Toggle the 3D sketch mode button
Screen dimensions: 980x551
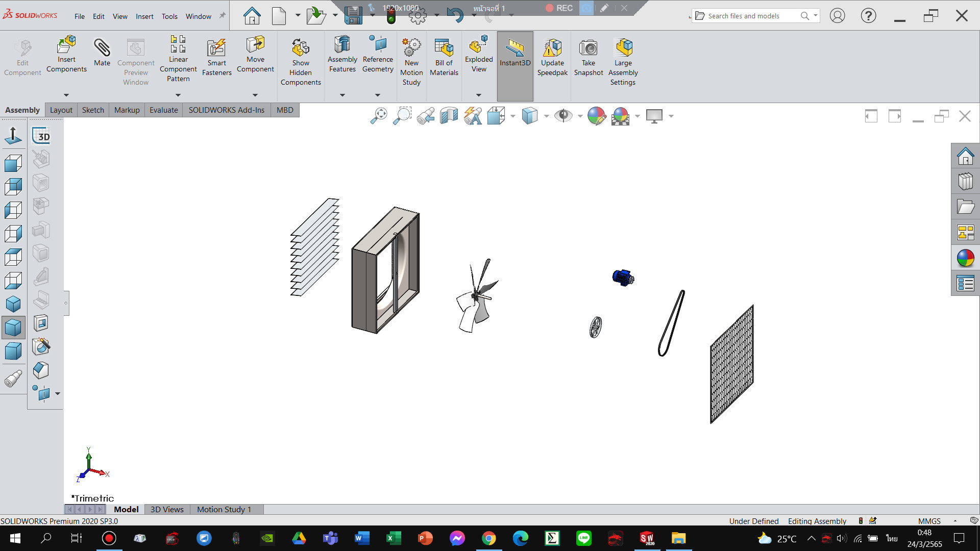click(41, 136)
